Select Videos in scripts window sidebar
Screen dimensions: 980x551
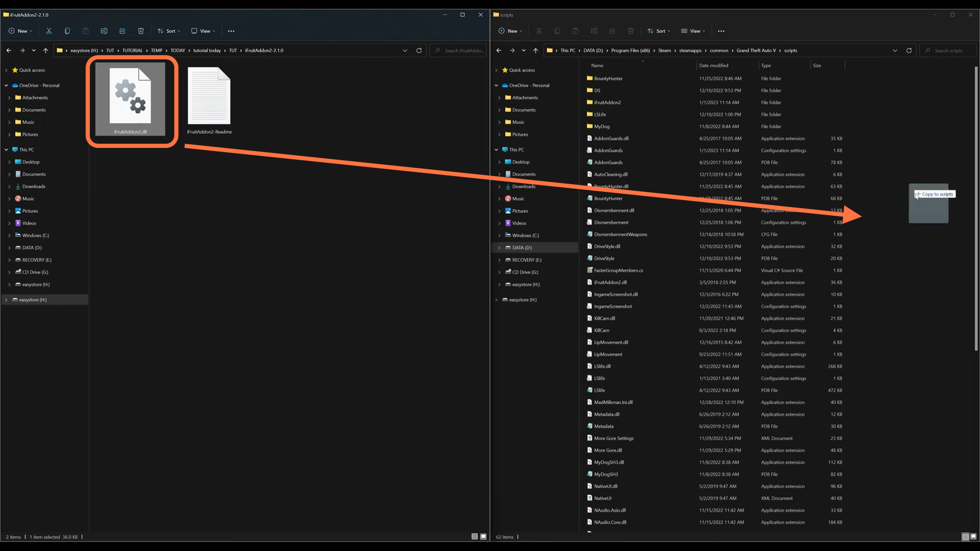(x=519, y=223)
